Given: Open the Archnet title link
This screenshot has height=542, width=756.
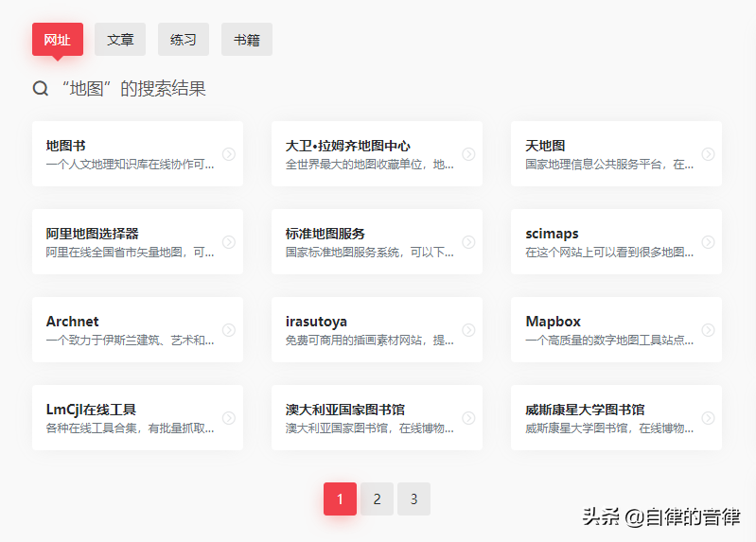Looking at the screenshot, I should [x=72, y=322].
